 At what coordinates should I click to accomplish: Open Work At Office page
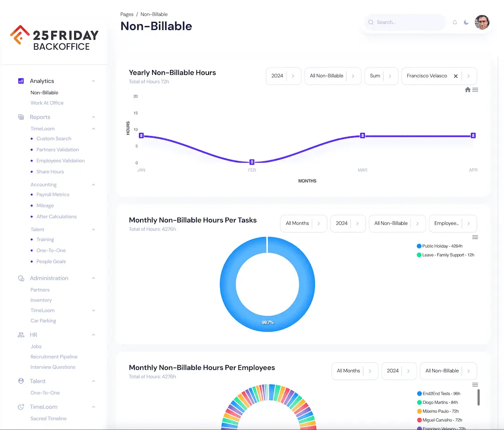click(x=47, y=103)
